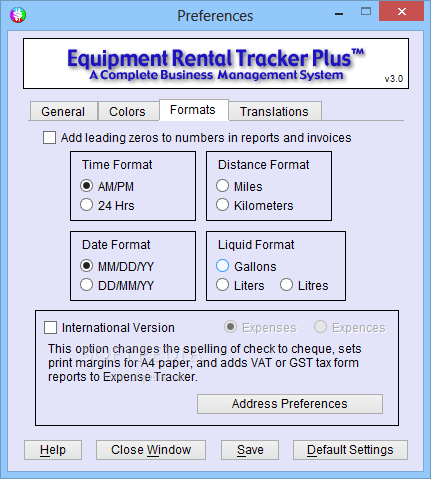The image size is (431, 479).
Task: Click the v3.0 version label
Action: 394,79
